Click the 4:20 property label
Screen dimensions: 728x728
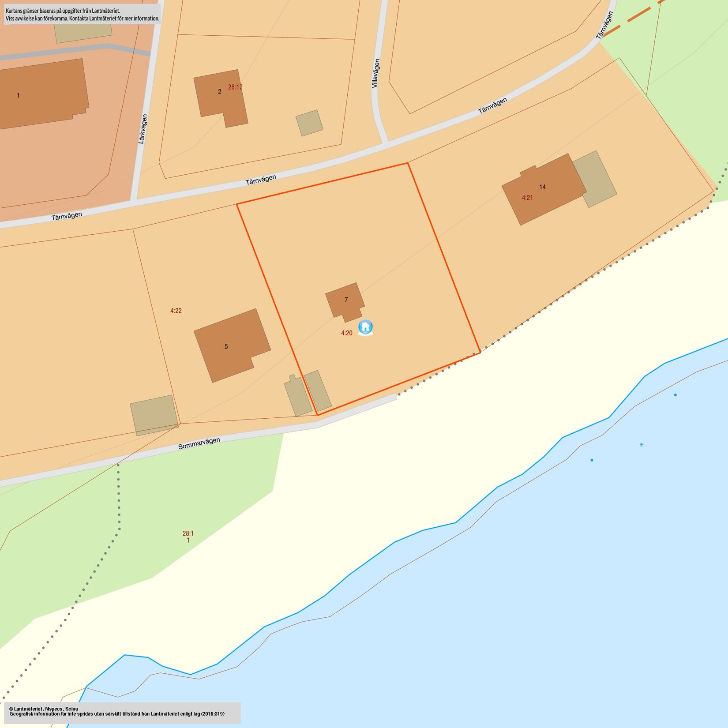(x=347, y=333)
